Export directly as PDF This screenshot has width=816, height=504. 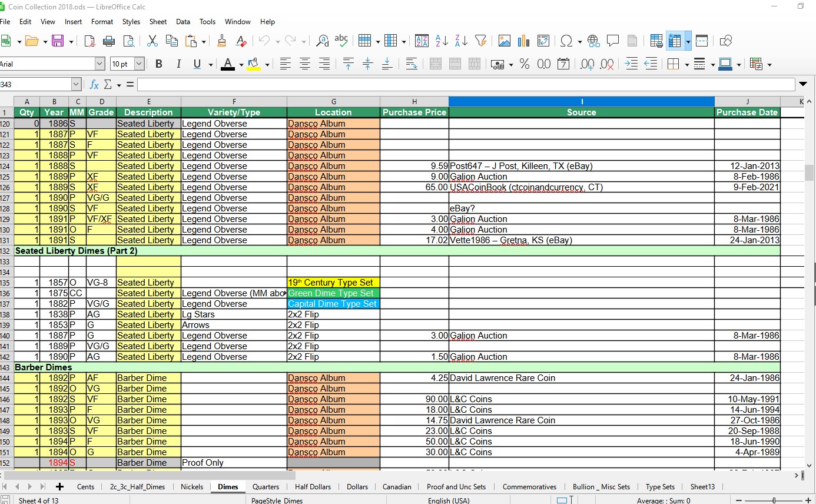coord(90,41)
